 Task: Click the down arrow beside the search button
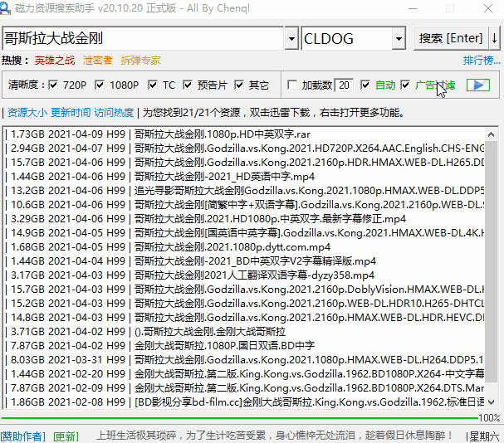pos(495,38)
